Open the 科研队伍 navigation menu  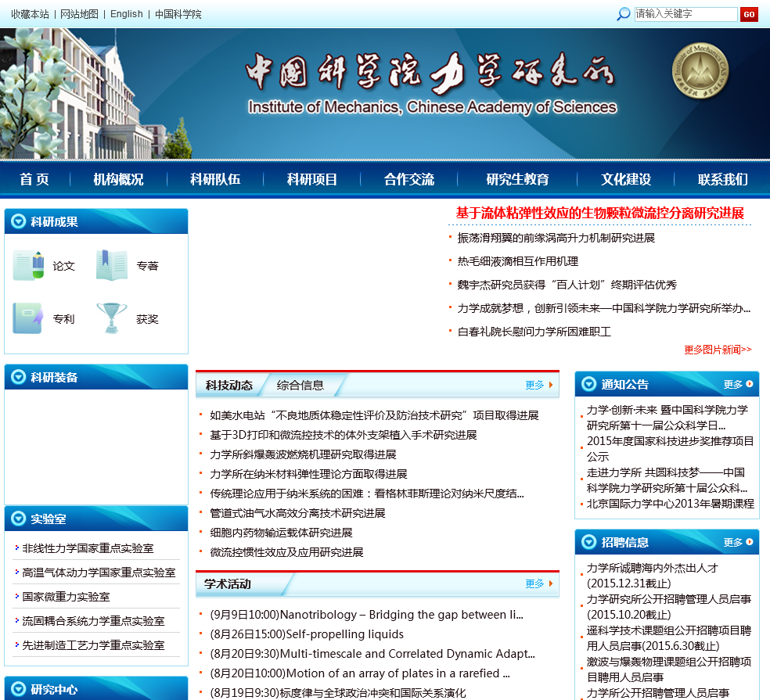[x=215, y=179]
